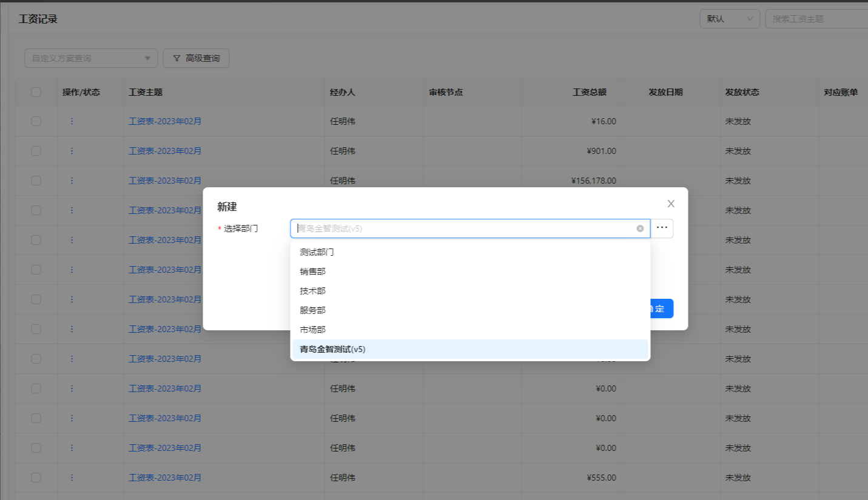This screenshot has height=500, width=868.
Task: Open row actions menu for ¥156,178.00 row
Action: [x=72, y=181]
